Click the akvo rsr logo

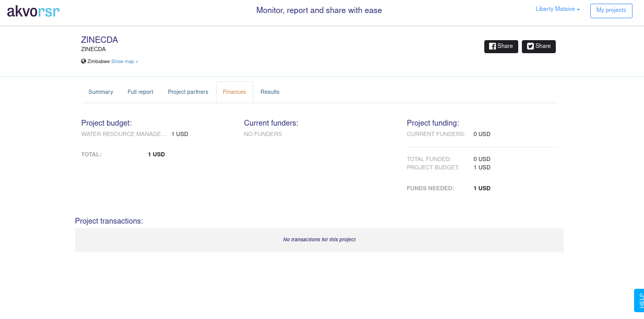33,11
